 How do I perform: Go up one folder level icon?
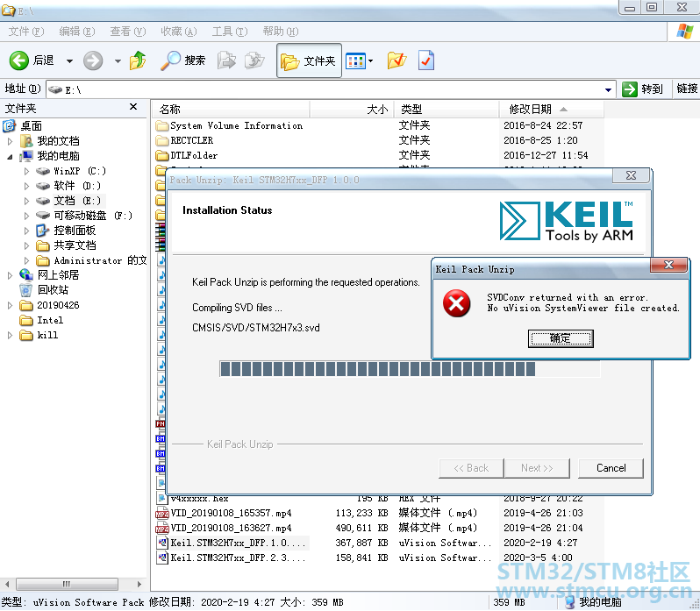[x=138, y=60]
